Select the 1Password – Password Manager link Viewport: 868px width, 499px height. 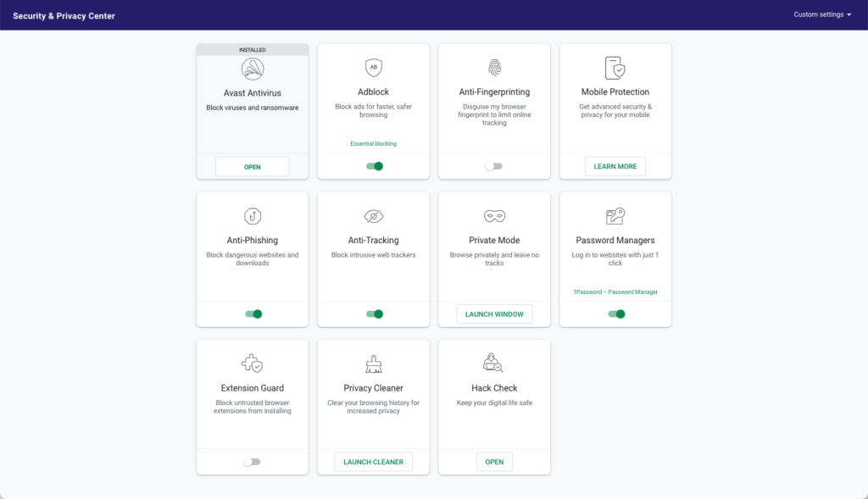pos(615,291)
